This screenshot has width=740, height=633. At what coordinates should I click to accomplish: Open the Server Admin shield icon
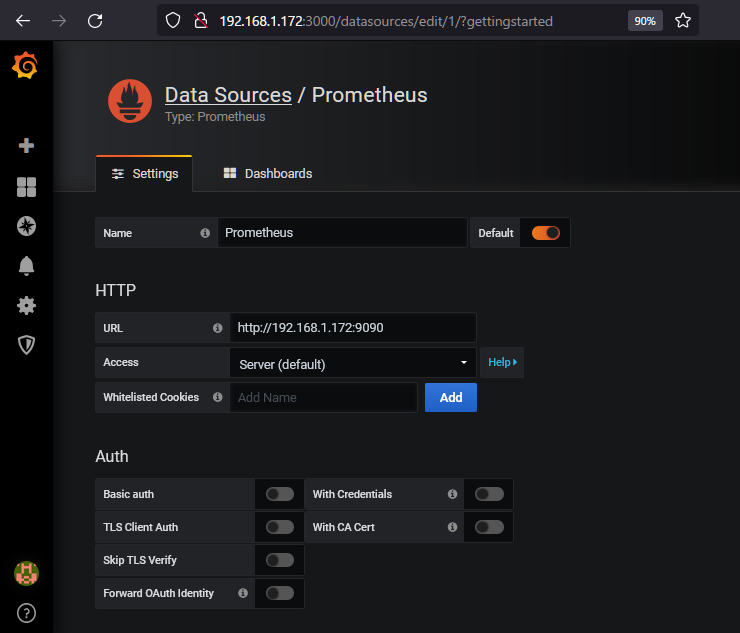(26, 345)
